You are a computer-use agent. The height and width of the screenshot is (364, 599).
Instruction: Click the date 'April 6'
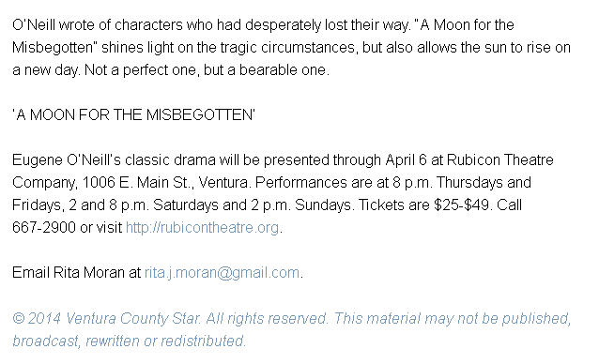click(407, 160)
